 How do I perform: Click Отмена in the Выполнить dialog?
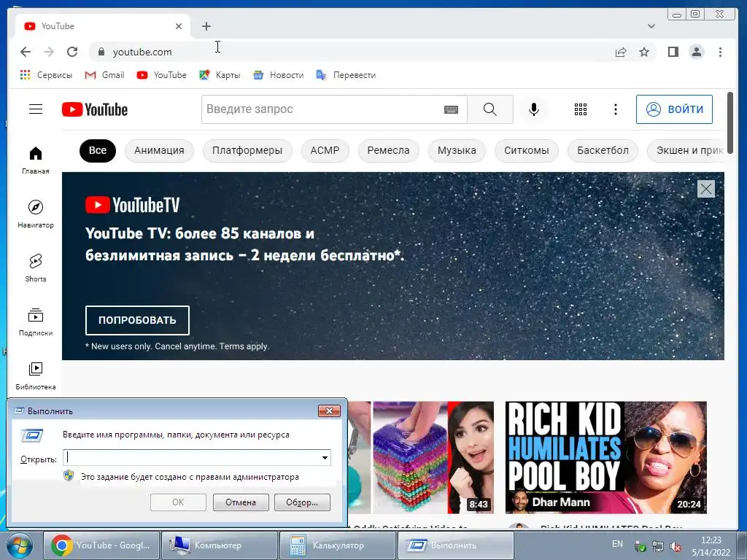(x=241, y=502)
